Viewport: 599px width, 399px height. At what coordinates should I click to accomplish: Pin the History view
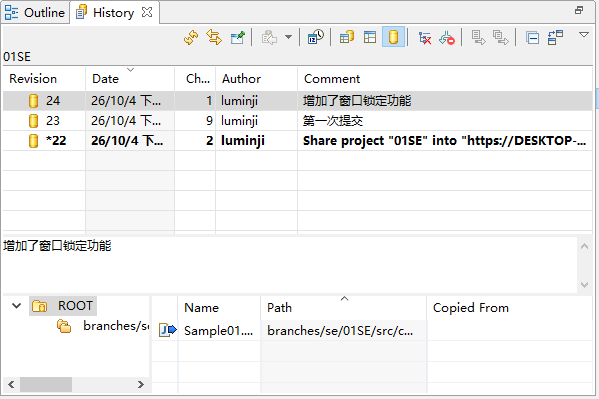238,37
